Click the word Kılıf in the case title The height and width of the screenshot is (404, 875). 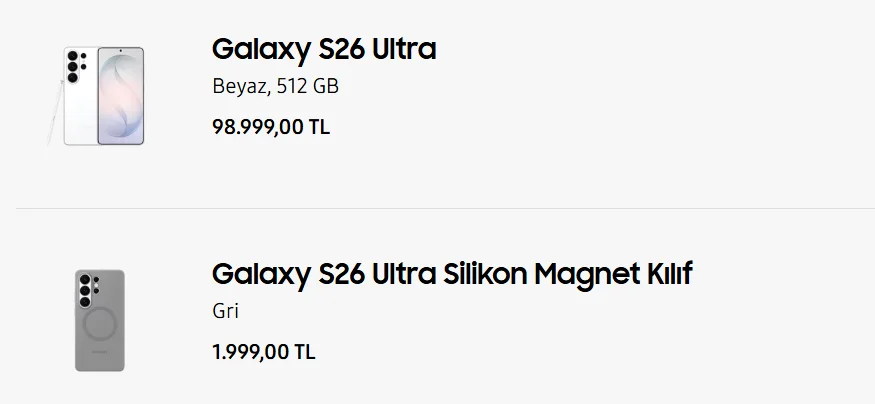coord(667,273)
